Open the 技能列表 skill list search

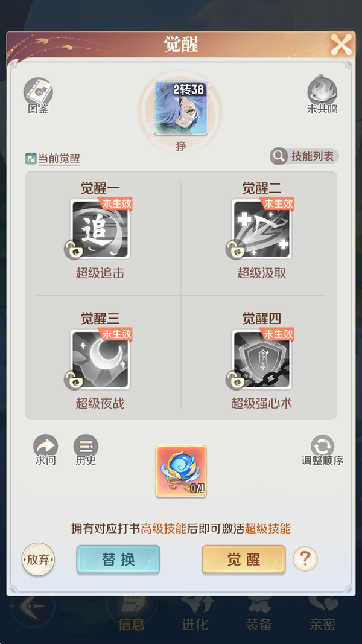click(x=305, y=156)
